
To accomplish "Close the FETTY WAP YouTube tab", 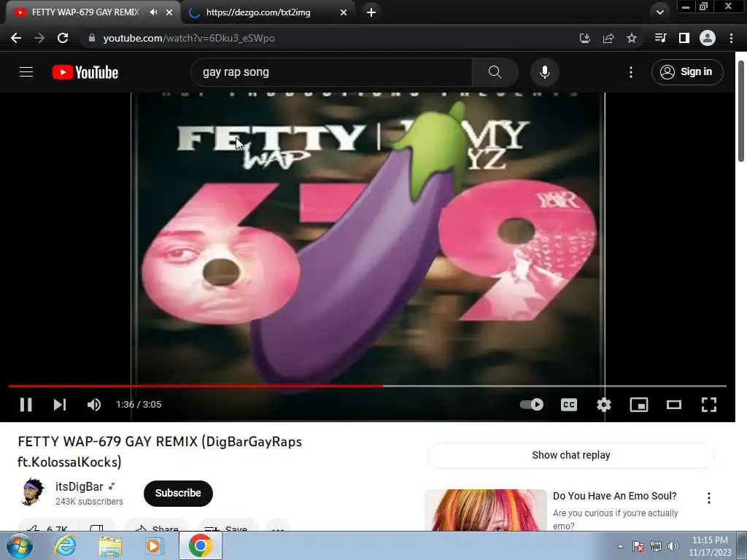I will coord(169,12).
